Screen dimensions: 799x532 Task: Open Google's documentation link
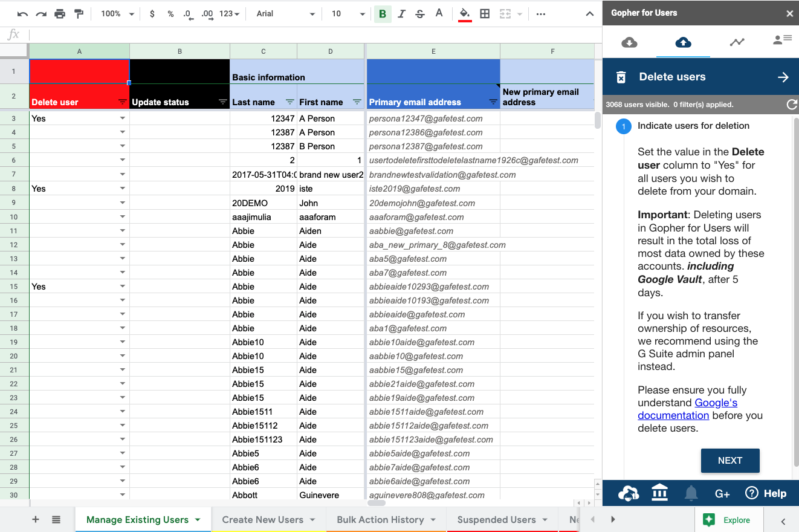[x=687, y=409]
